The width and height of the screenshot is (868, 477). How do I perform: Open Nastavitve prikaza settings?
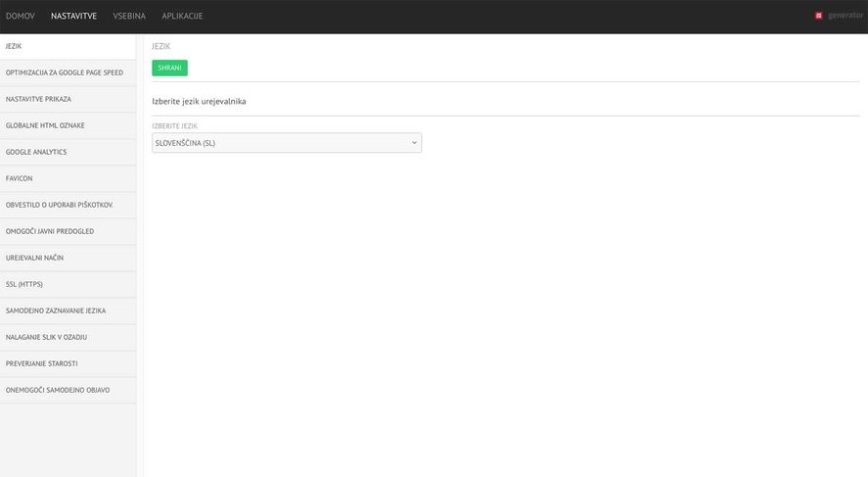coord(69,99)
